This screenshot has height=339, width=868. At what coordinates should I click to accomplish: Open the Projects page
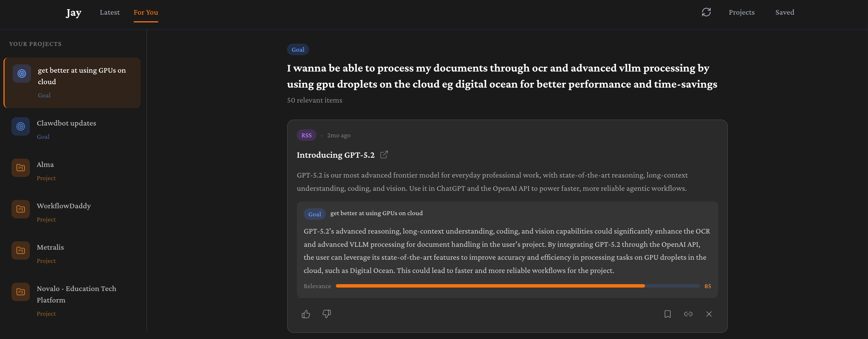coord(741,12)
